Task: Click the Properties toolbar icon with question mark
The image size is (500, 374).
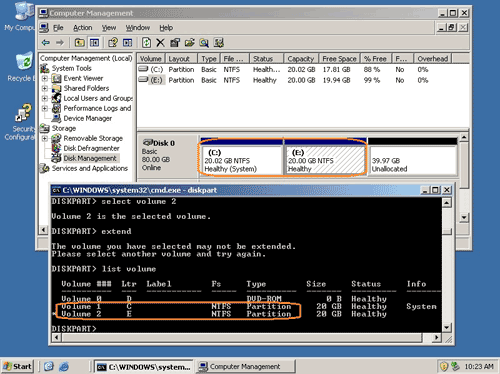Action: point(113,43)
